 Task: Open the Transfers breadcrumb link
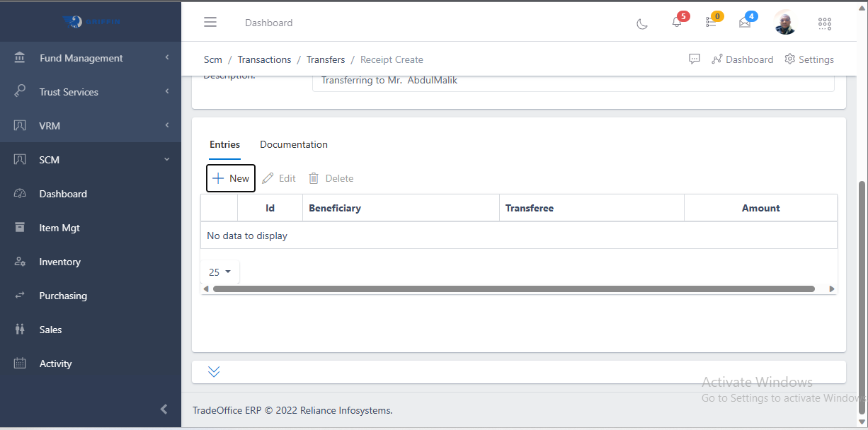coord(326,59)
